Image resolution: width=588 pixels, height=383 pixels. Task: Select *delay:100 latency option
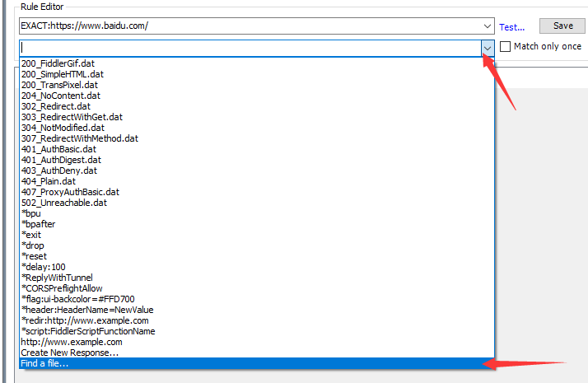pyautogui.click(x=44, y=267)
